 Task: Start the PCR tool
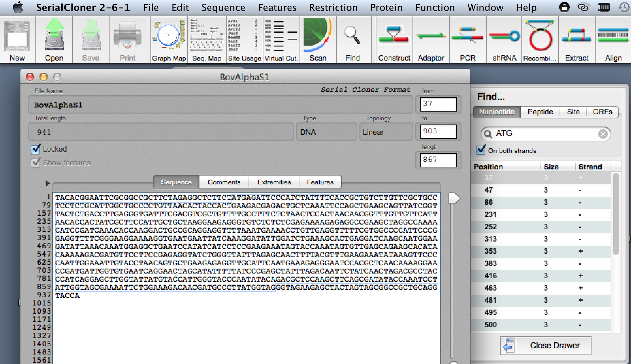pyautogui.click(x=468, y=40)
